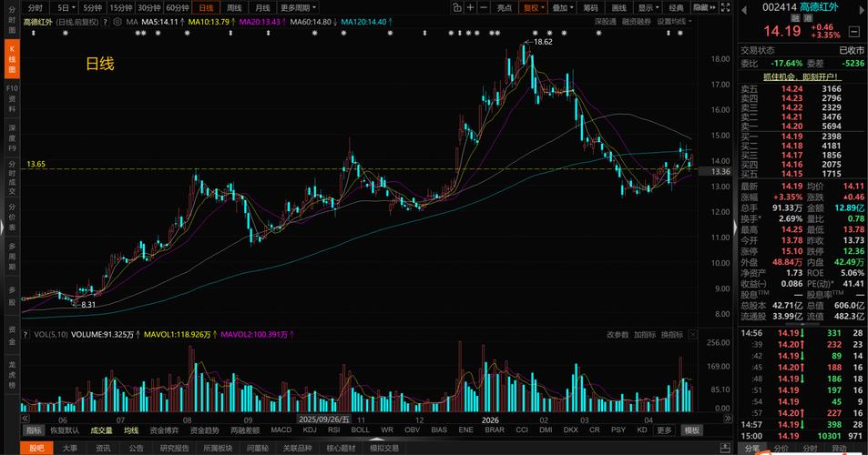This screenshot has width=868, height=455.
Task: Open the 5日 period dropdown
Action: pyautogui.click(x=66, y=8)
